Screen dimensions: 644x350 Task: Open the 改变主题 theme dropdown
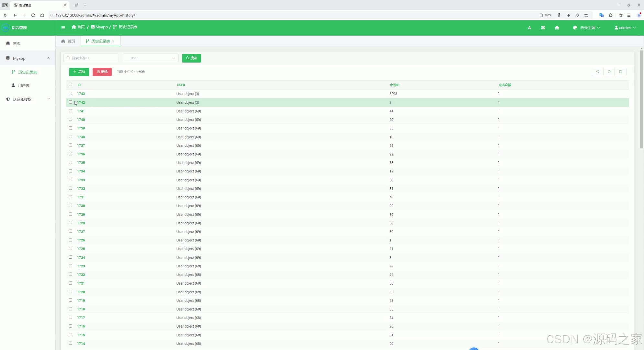point(587,28)
